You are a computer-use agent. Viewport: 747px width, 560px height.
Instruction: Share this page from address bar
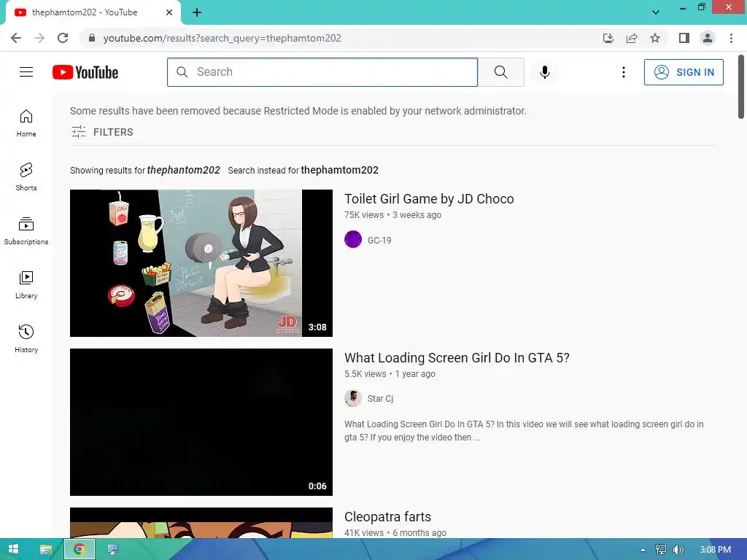click(x=632, y=38)
